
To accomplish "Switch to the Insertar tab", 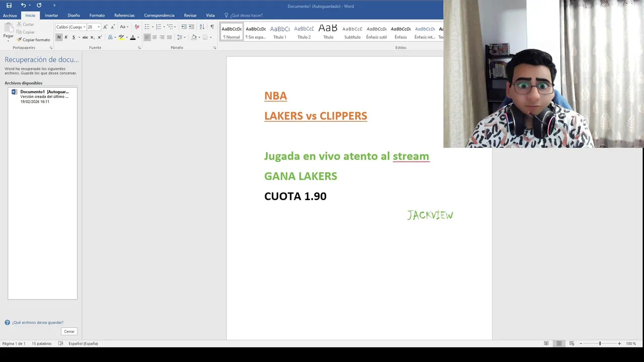I will 51,16.
